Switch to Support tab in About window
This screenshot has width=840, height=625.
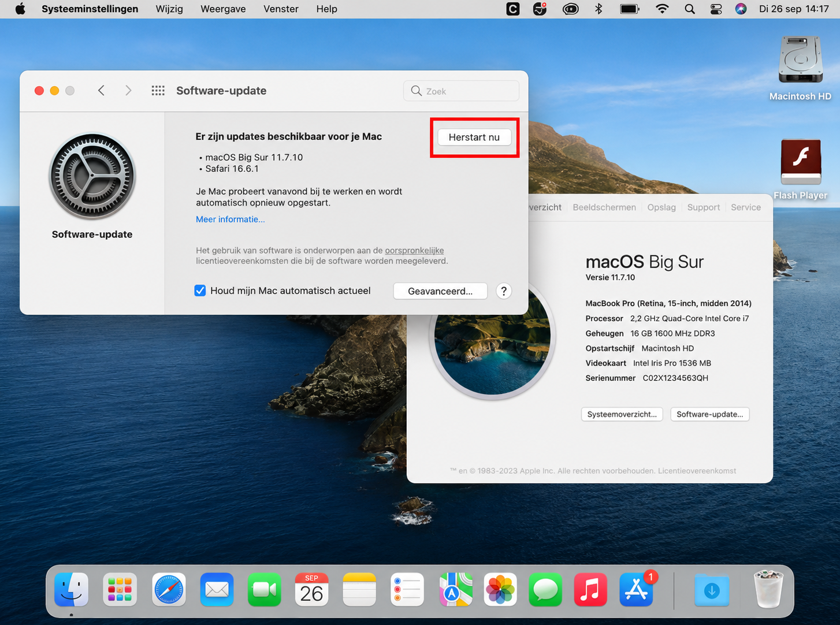click(x=703, y=207)
